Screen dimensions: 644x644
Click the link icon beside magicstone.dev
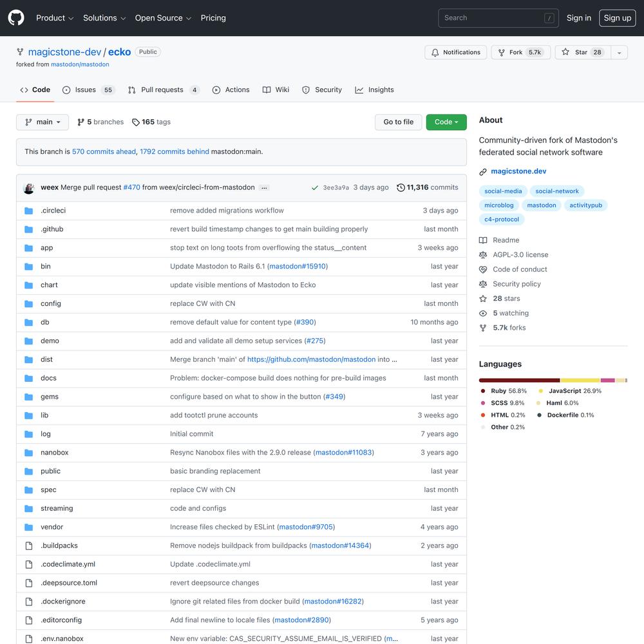pos(483,172)
